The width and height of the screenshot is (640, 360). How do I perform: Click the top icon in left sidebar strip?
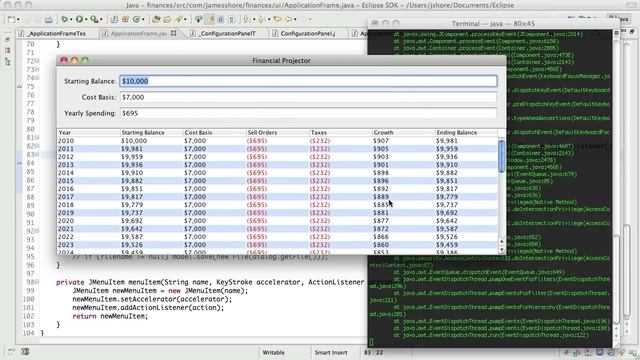pos(7,40)
